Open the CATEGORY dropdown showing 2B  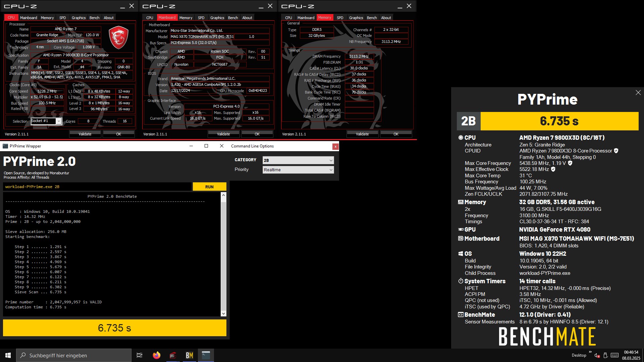click(x=298, y=160)
